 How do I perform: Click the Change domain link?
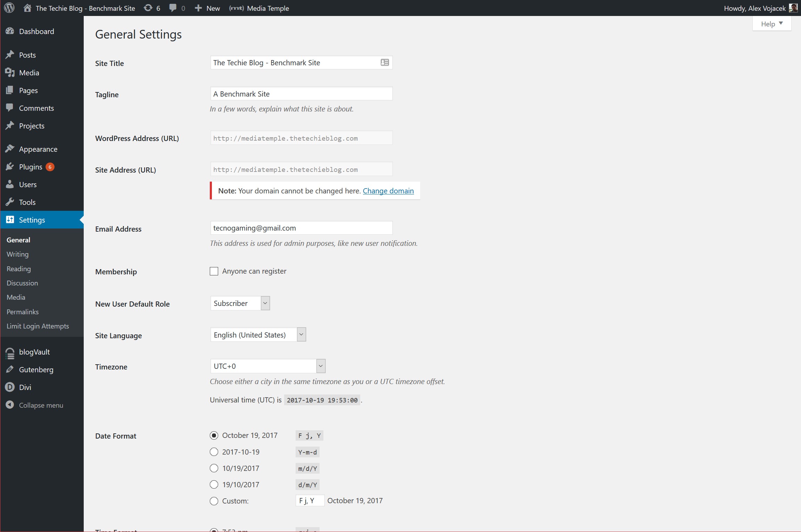tap(388, 191)
